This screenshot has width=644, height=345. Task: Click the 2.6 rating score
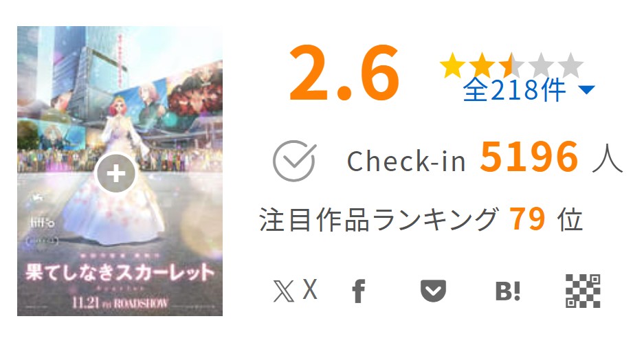click(344, 73)
